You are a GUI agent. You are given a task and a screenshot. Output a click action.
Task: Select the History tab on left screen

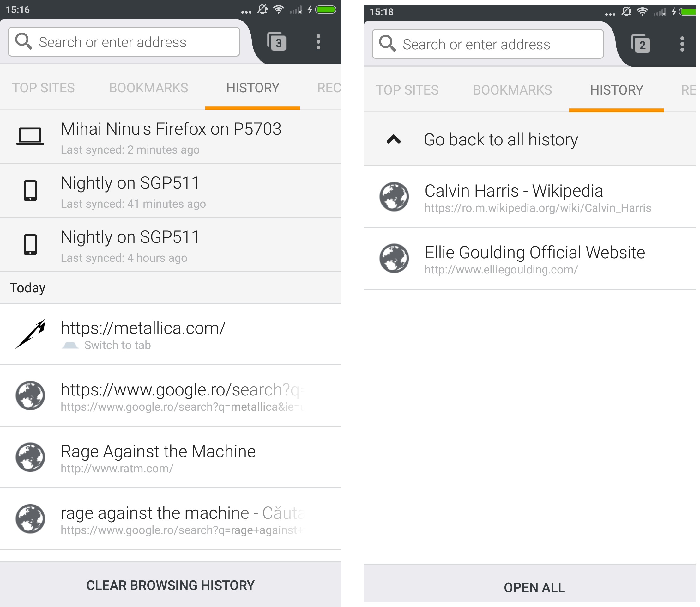click(252, 88)
